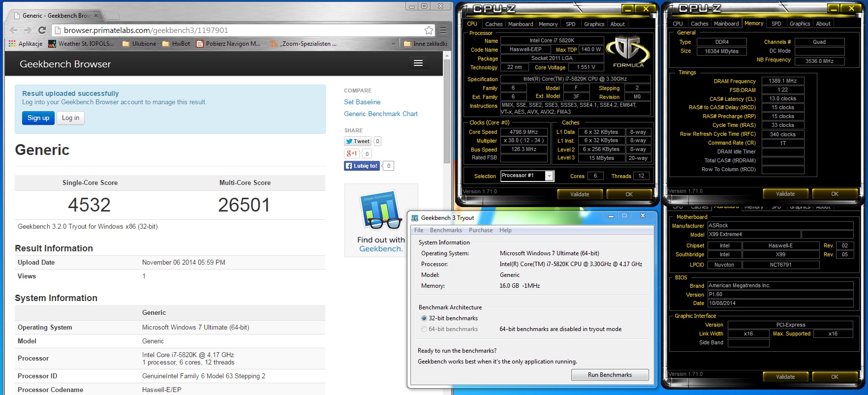Open Graphics tab in Memory CPU-Z window
The width and height of the screenshot is (868, 395).
(x=800, y=24)
